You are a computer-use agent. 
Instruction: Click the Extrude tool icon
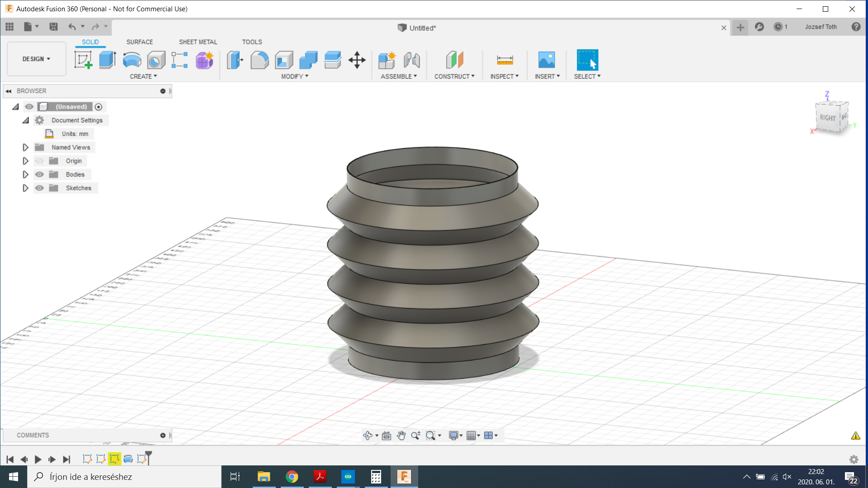pos(108,60)
